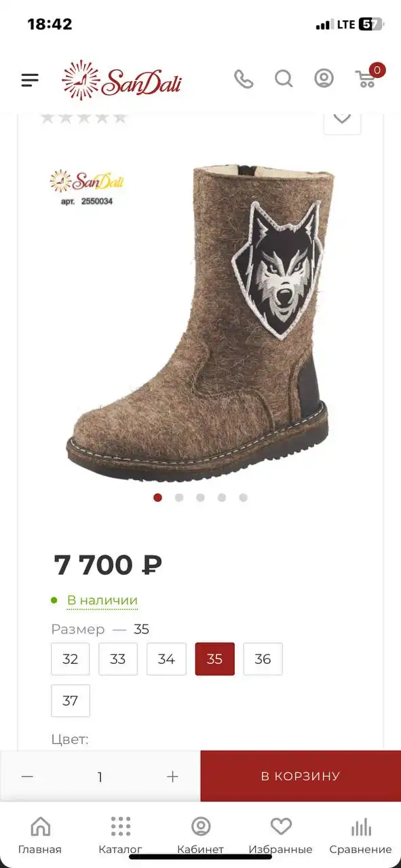Jump to third image carousel dot
The width and height of the screenshot is (401, 868).
click(200, 498)
